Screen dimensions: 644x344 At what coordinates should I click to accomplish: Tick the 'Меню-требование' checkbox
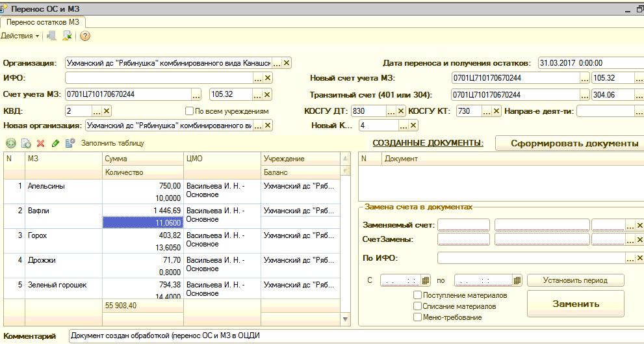[x=417, y=317]
